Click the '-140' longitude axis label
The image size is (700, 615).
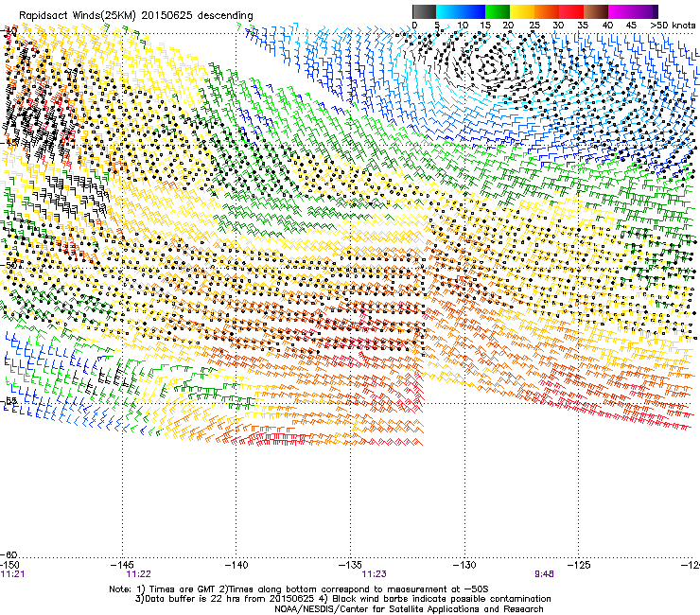[x=236, y=565]
